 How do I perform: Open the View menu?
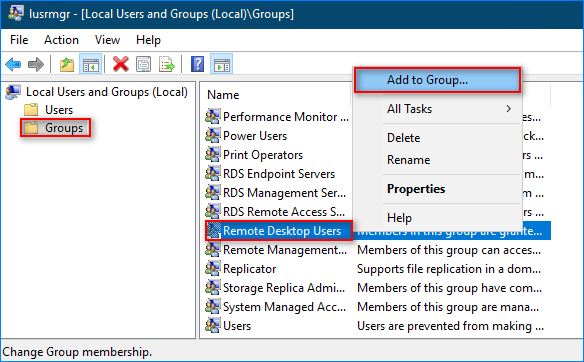tap(107, 40)
